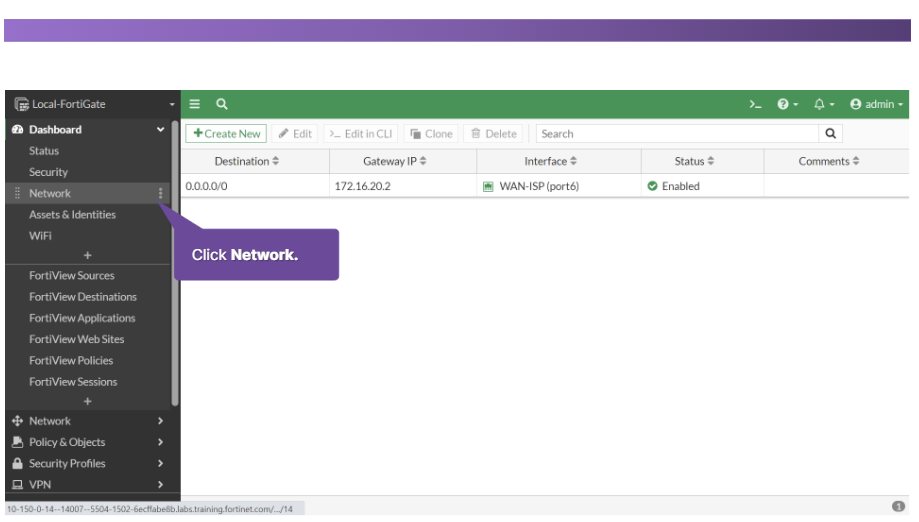Viewport: 919px width, 522px height.
Task: Open FortiView Destinations
Action: (83, 296)
